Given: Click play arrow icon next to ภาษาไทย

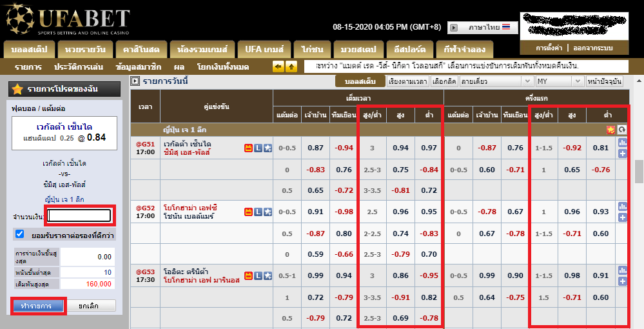Looking at the screenshot, I should (x=454, y=28).
